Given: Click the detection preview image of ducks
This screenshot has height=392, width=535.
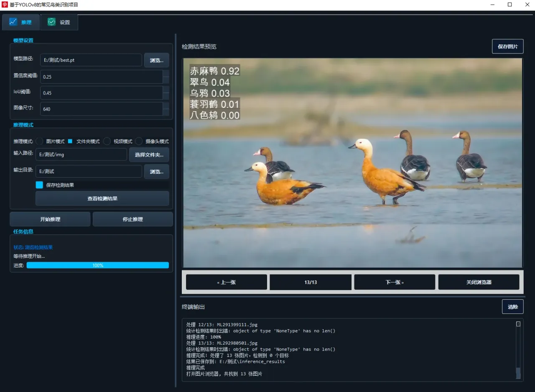Looking at the screenshot, I should (x=353, y=163).
